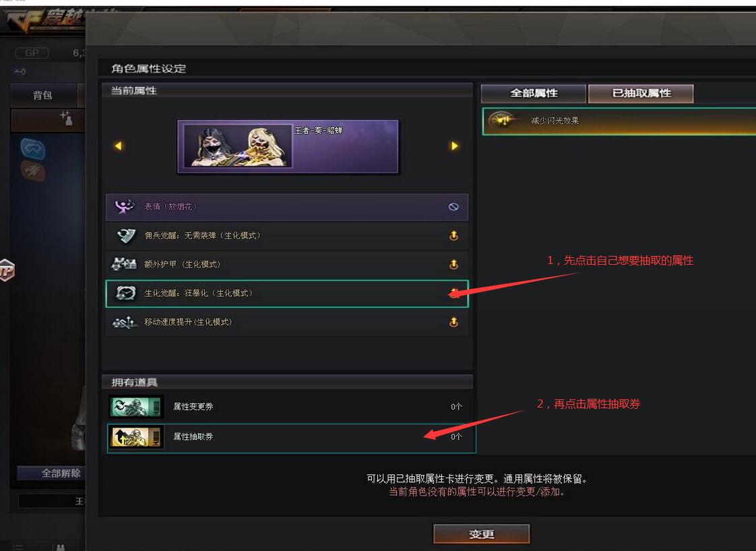Click the 移动速度提升 speed boost icon
Image resolution: width=756 pixels, height=551 pixels.
pyautogui.click(x=125, y=322)
